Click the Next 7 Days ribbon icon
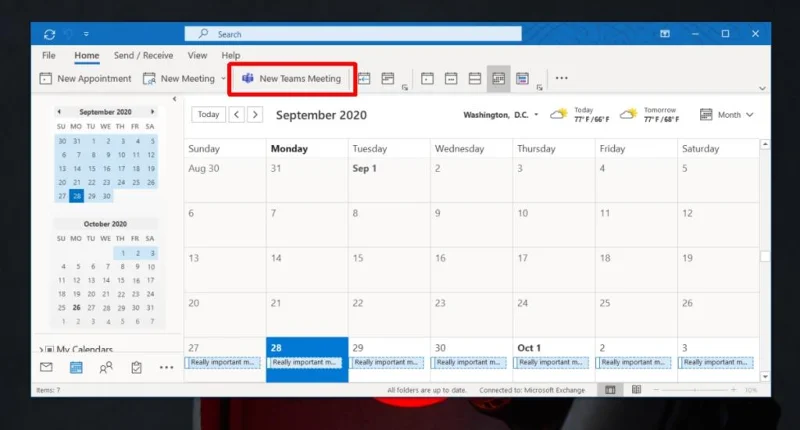800x430 pixels. pyautogui.click(x=388, y=79)
